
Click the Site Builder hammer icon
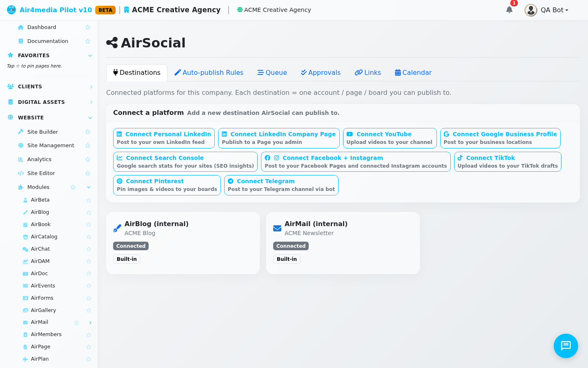21,132
